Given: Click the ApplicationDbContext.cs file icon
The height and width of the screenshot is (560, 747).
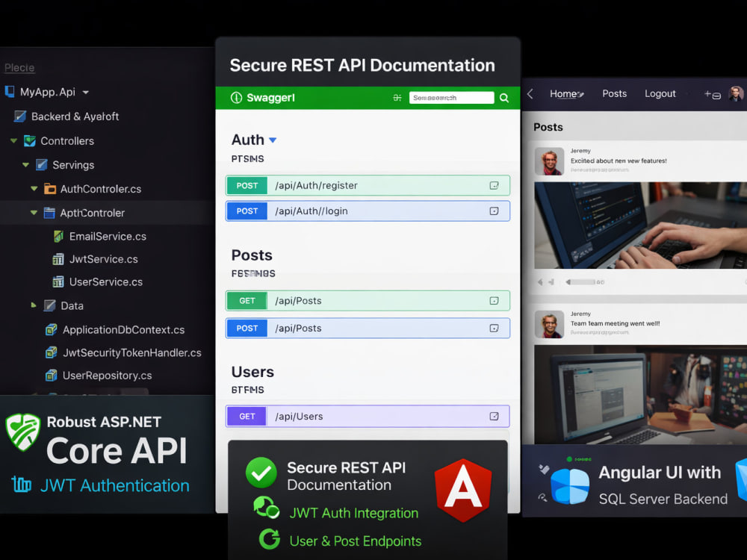Looking at the screenshot, I should [51, 329].
